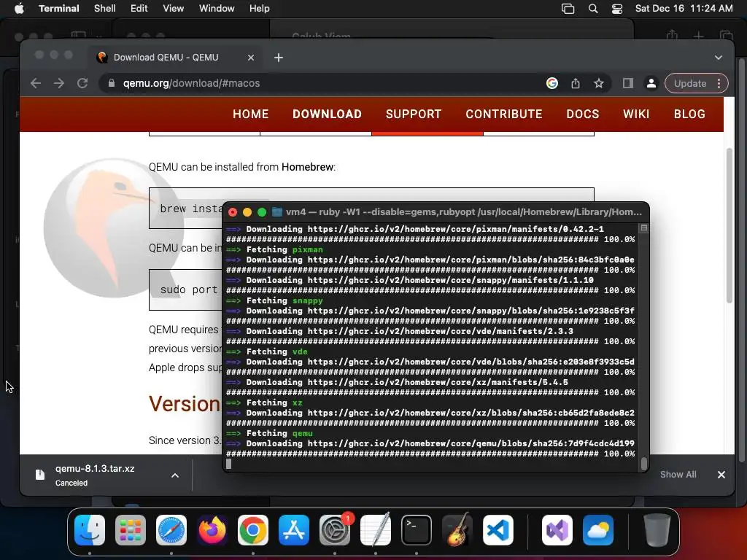Image resolution: width=747 pixels, height=560 pixels.
Task: Close the Download QEMU tab
Action: (251, 58)
